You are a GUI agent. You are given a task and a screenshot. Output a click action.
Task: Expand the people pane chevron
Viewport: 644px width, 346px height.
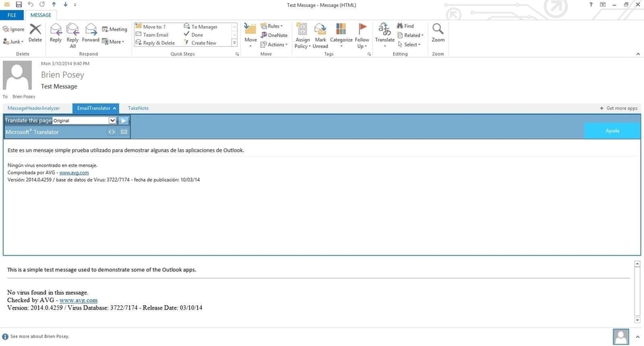638,337
